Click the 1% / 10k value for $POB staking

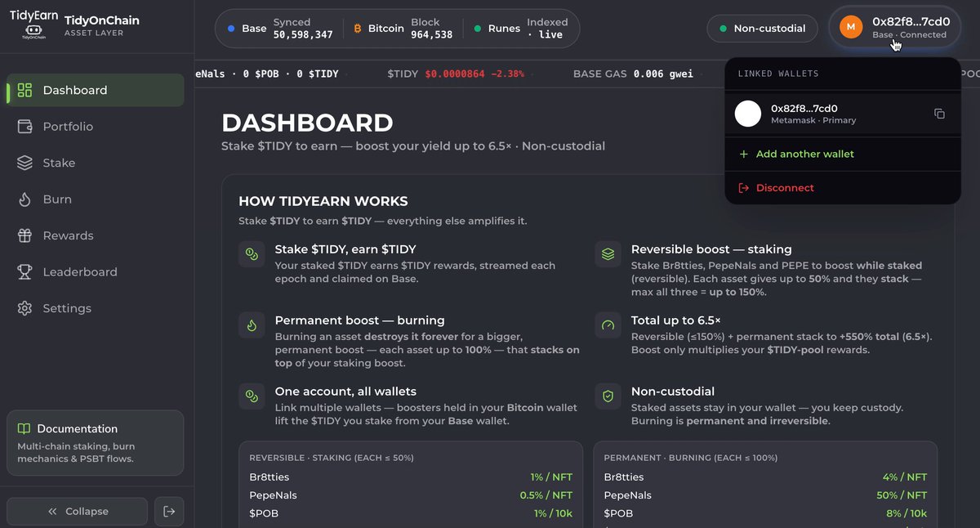[x=554, y=513]
